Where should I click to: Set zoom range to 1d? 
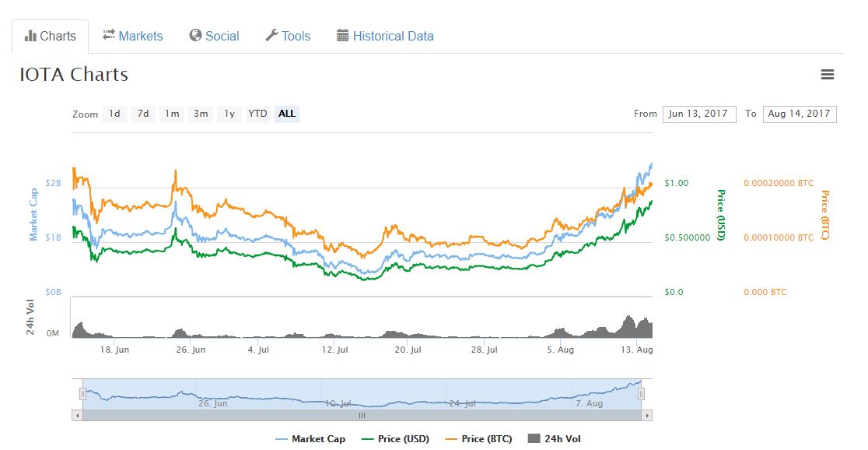(114, 114)
